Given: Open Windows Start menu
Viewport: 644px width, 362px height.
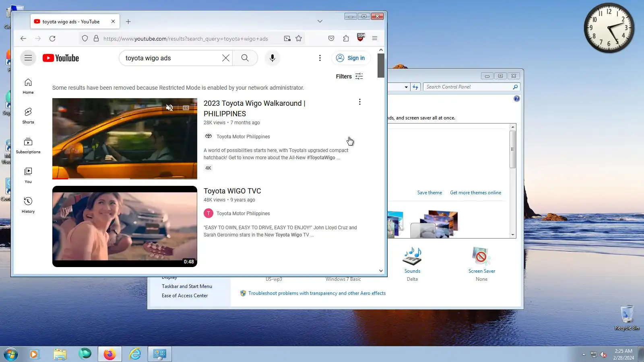Looking at the screenshot, I should click(x=11, y=354).
